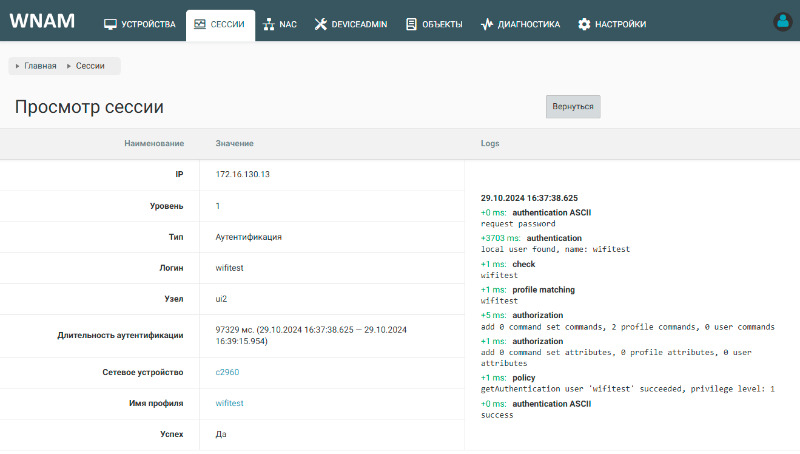This screenshot has width=800, height=454.
Task: Click log line 'success'
Action: pyautogui.click(x=497, y=415)
